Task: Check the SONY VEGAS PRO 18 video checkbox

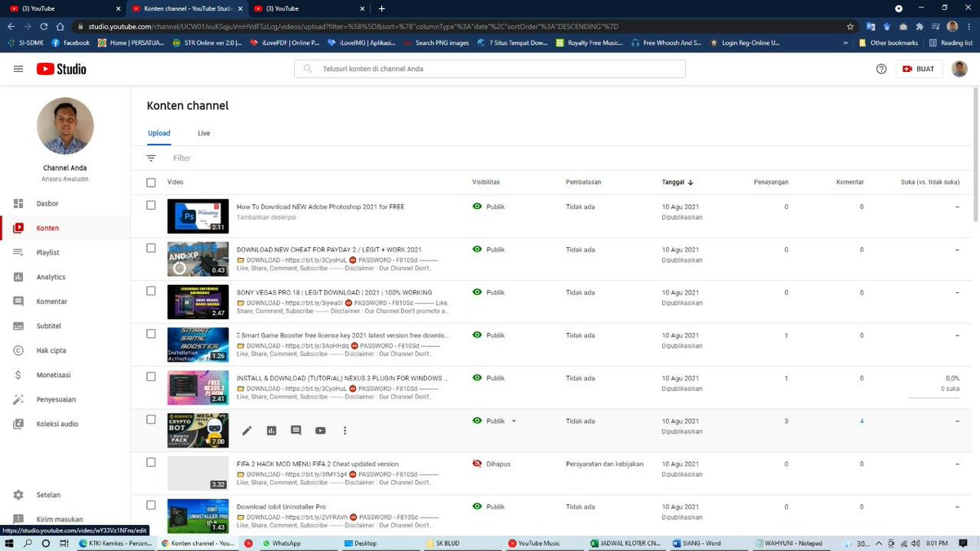Action: pos(151,291)
